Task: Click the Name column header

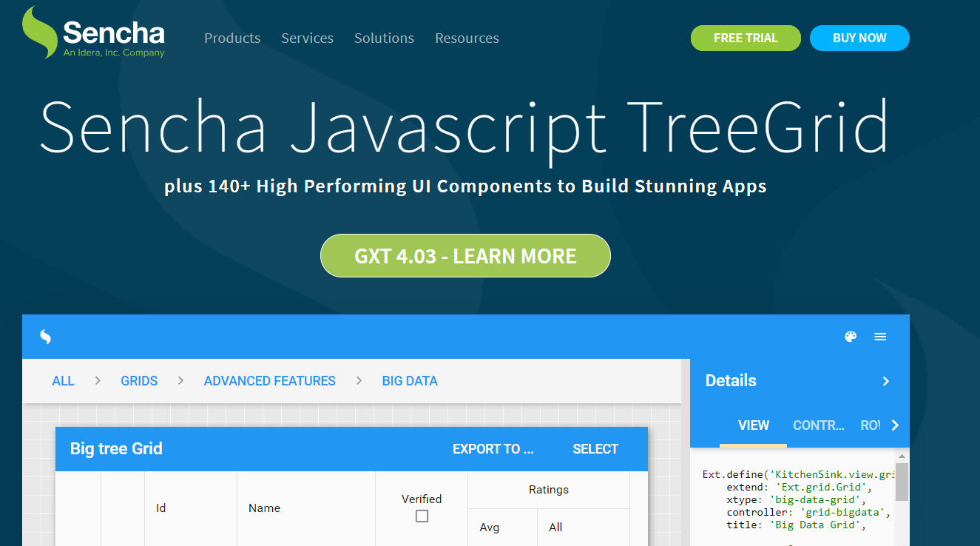Action: (306, 508)
